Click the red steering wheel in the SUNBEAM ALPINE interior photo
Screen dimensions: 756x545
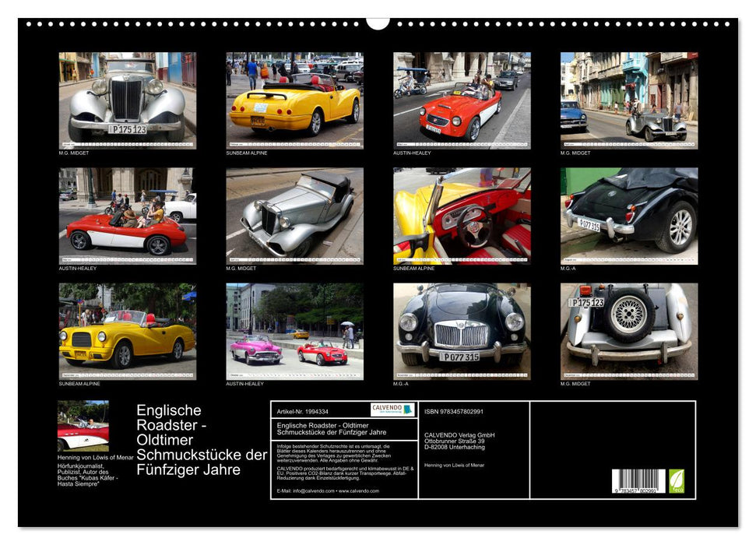(x=473, y=226)
